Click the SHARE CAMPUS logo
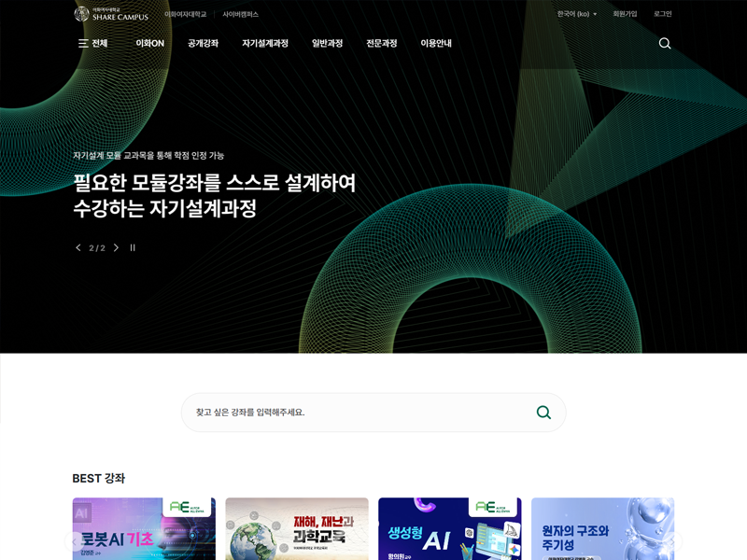This screenshot has height=560, width=747. click(111, 14)
